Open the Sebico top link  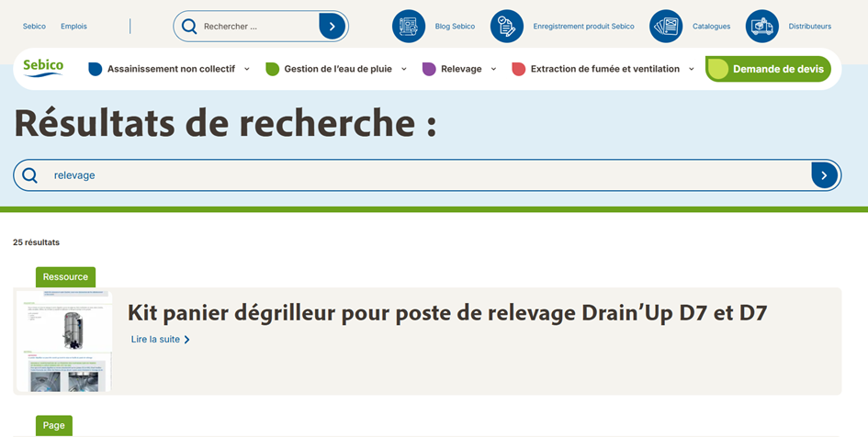[34, 26]
